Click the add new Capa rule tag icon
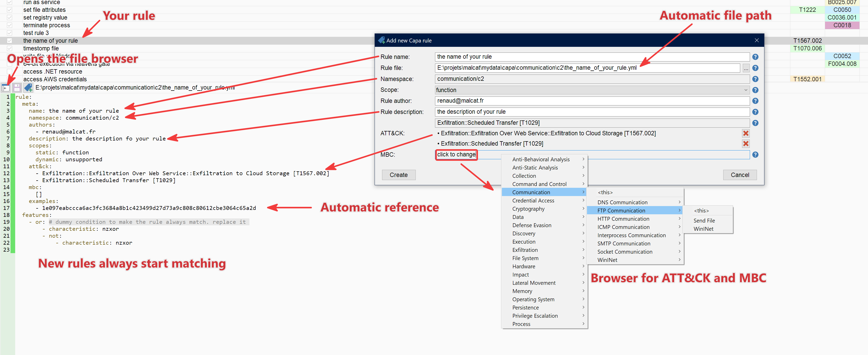Viewport: 868px width, 355px height. pyautogui.click(x=28, y=88)
